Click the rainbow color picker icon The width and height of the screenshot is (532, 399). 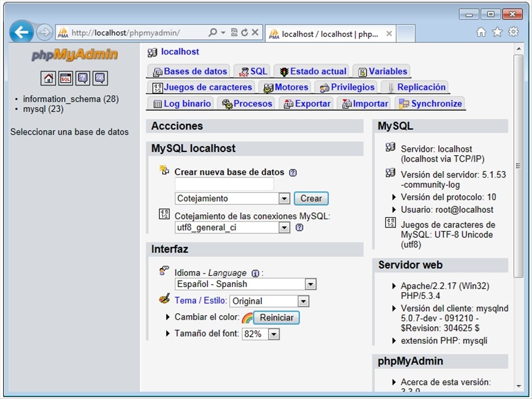click(247, 318)
